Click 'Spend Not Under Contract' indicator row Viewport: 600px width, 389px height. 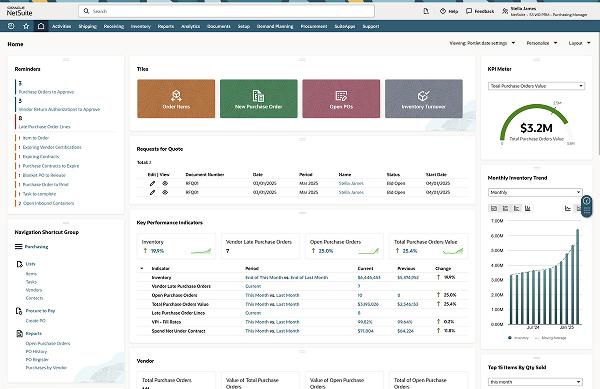click(x=302, y=331)
